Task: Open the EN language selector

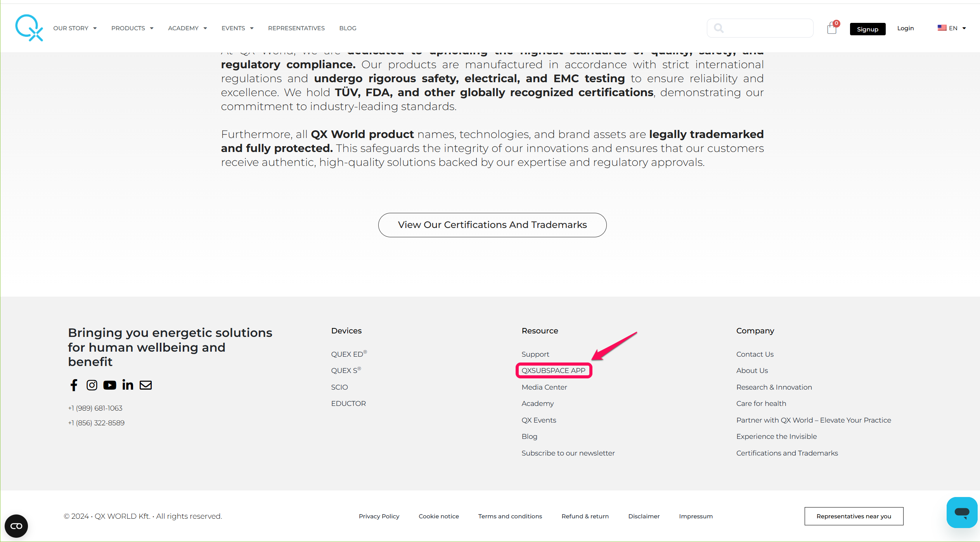Action: pyautogui.click(x=952, y=28)
